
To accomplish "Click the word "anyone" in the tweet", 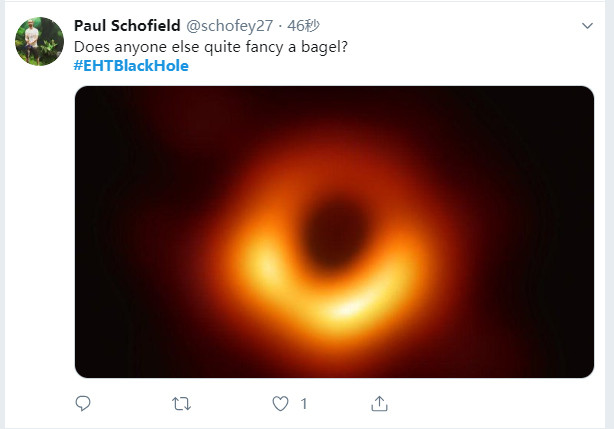I will tap(138, 46).
